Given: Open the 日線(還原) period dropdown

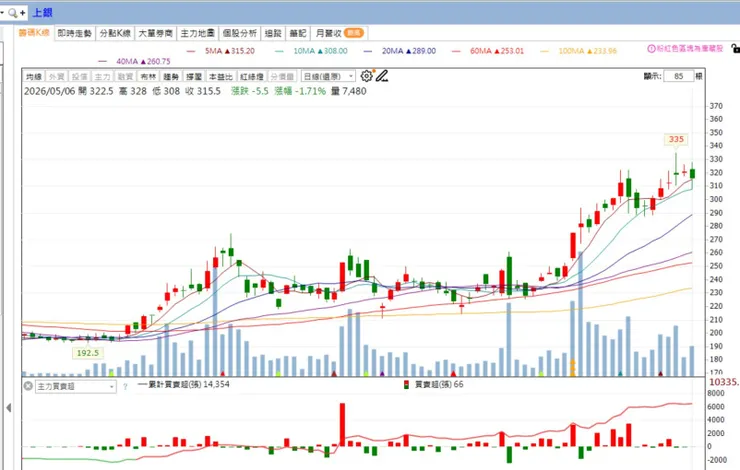Looking at the screenshot, I should tap(328, 76).
